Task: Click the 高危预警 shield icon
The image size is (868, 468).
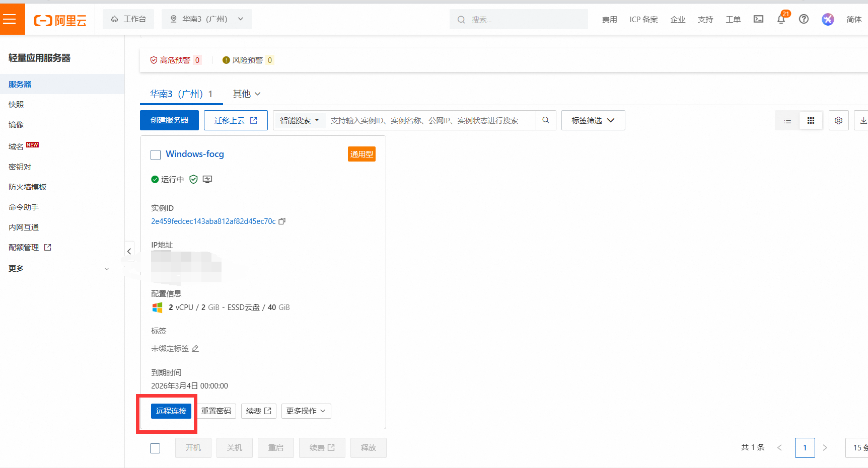Action: 154,60
